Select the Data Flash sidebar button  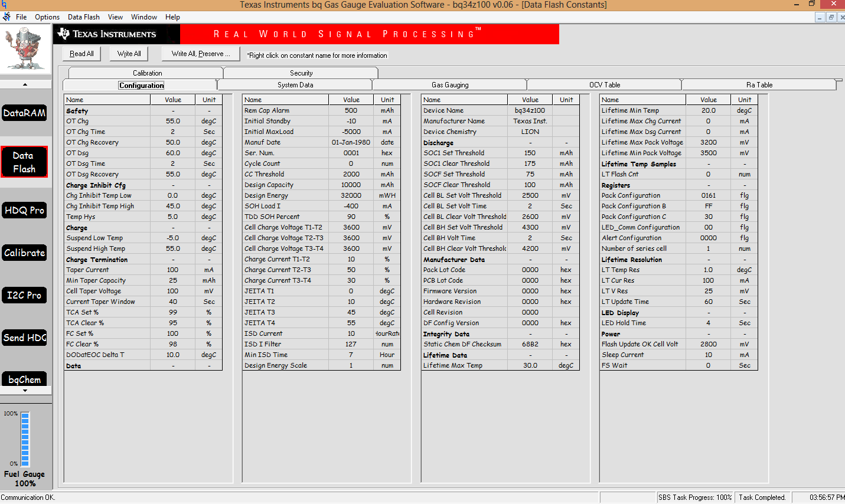click(24, 162)
